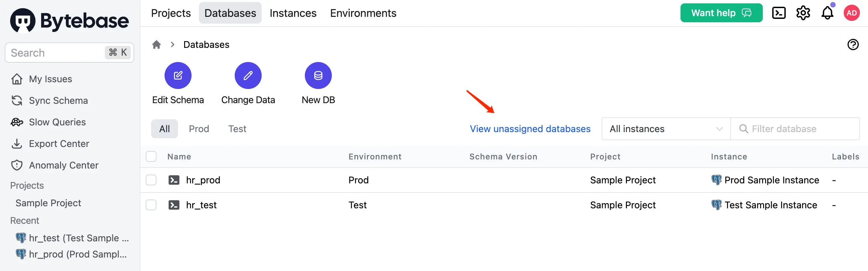Click the Slow Queries turtle icon
Screen dimensions: 868x271
(x=17, y=122)
